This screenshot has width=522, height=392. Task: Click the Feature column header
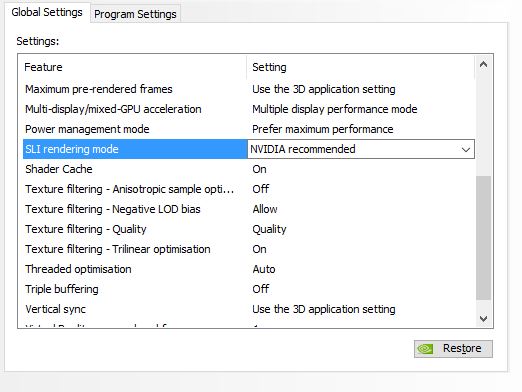coord(135,67)
